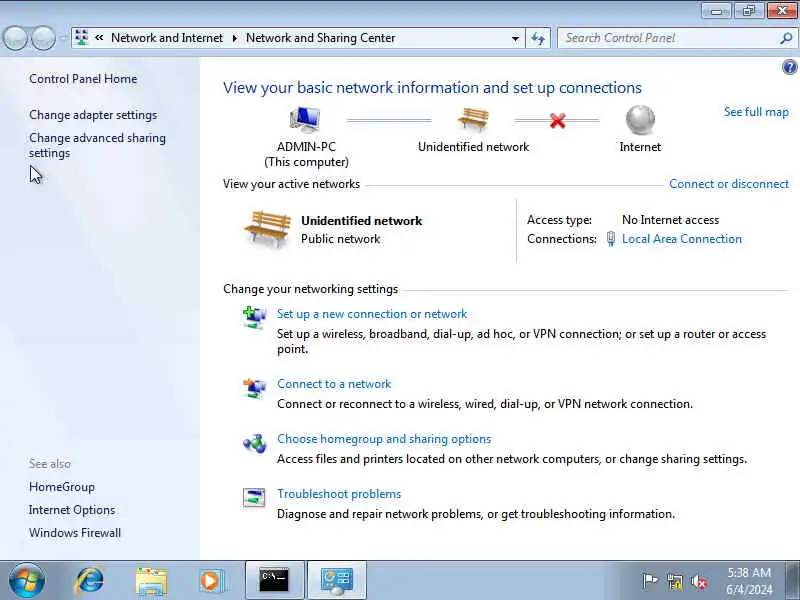Open Change advanced sharing settings
This screenshot has width=800, height=600.
[97, 145]
